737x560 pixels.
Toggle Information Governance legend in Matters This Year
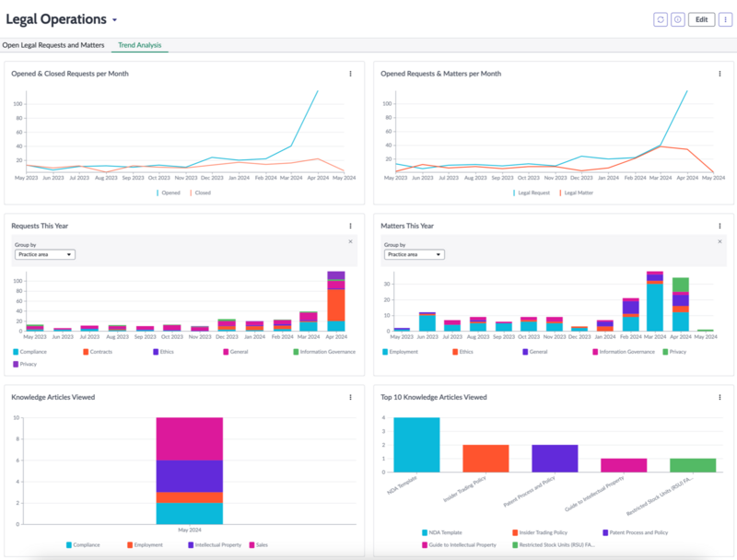click(624, 352)
